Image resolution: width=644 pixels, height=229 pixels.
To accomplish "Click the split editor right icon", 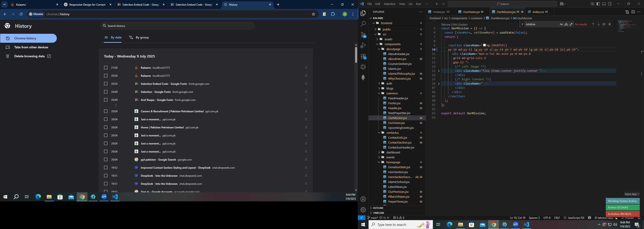I will [633, 12].
